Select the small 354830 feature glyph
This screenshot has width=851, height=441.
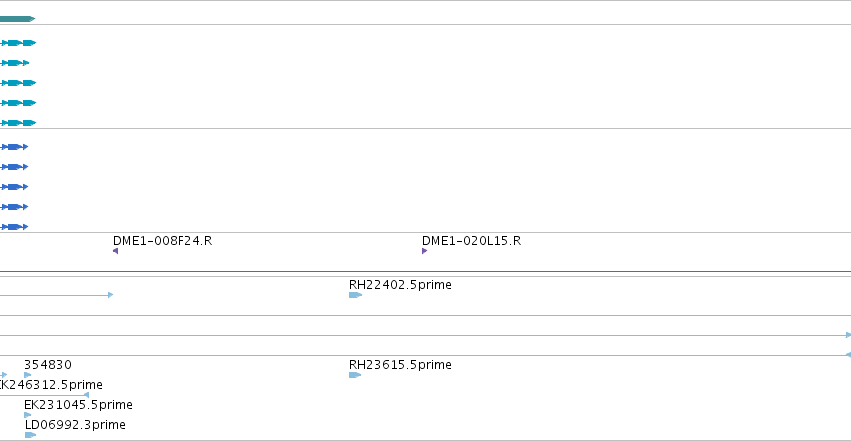point(28,375)
